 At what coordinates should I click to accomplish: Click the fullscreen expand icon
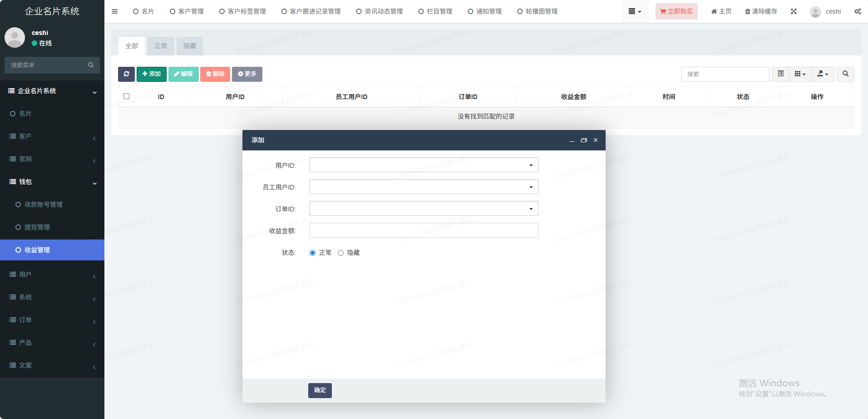794,11
